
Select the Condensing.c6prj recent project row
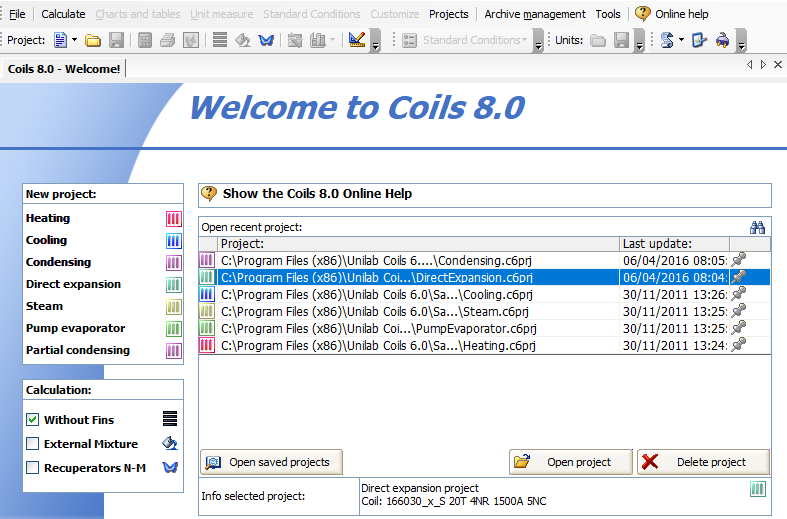click(484, 261)
